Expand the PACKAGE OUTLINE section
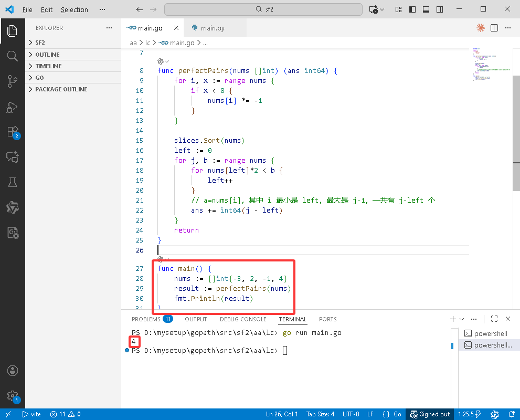Screen dimensions: 520x420 (73, 89)
